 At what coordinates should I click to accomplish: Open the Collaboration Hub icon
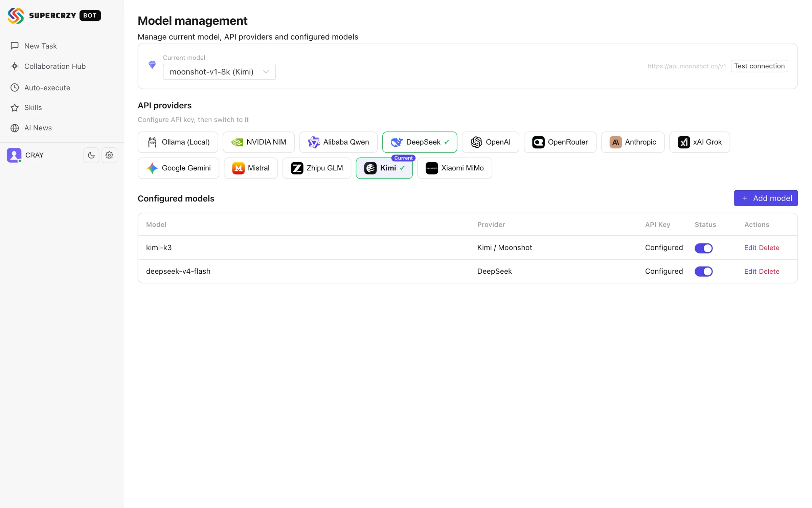15,66
